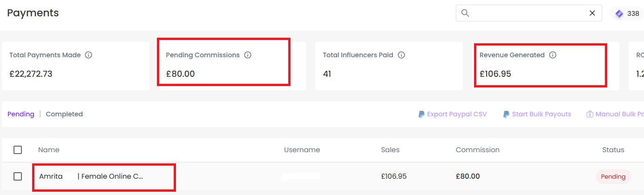Open info icon beside Pending Commissions

[x=248, y=55]
